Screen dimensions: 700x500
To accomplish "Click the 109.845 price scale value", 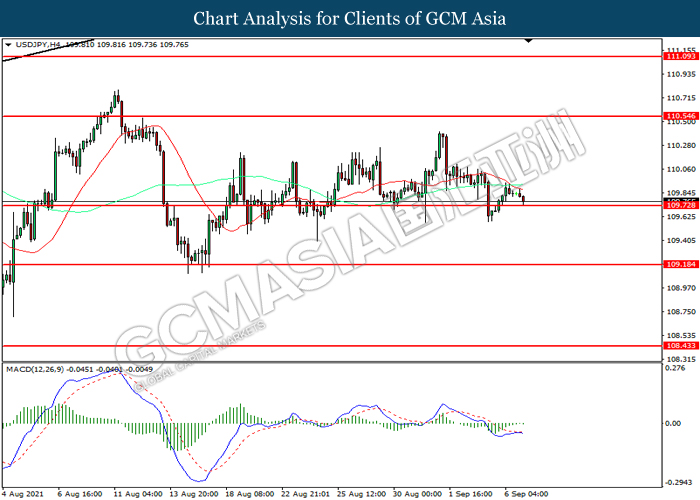I will (681, 193).
